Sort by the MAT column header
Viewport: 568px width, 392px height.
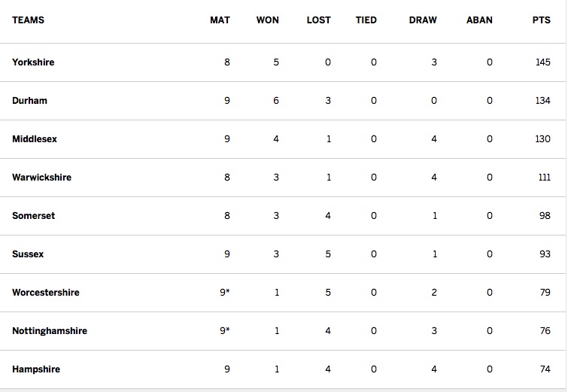220,20
